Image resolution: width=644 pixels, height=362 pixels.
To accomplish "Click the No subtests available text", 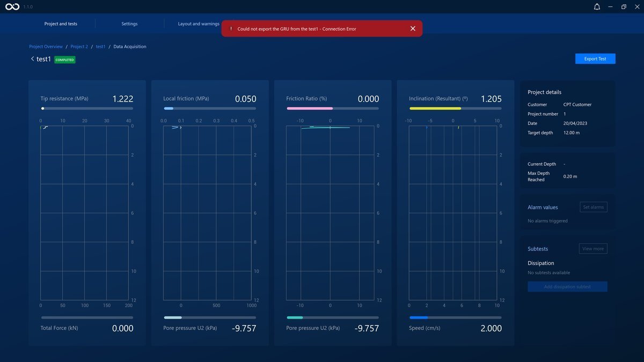I will (x=550, y=272).
